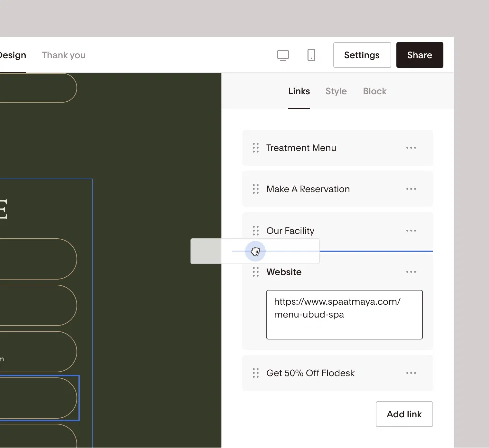
Task: Click the Share button
Action: pos(419,55)
